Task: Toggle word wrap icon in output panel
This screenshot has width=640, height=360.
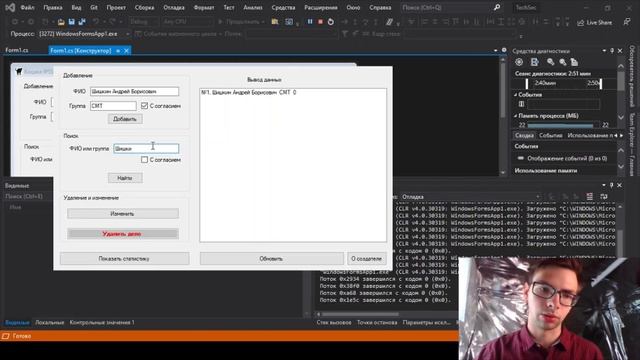Action: coord(604,197)
